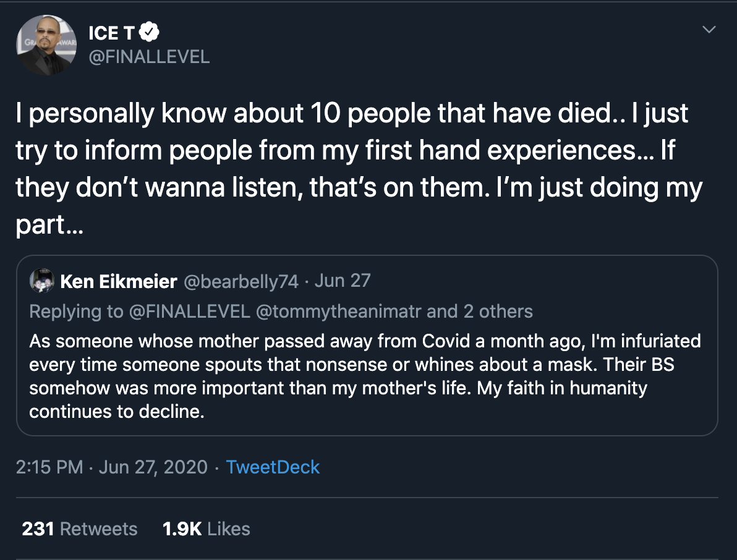
Task: Click the '2:15 PM · Jun 27, 2020' timestamp
Action: coord(111,467)
